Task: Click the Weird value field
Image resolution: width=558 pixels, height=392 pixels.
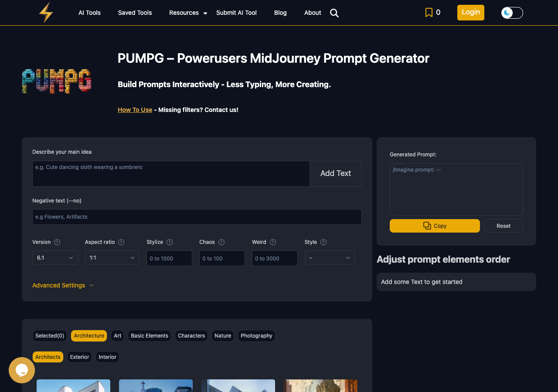Action: (275, 258)
